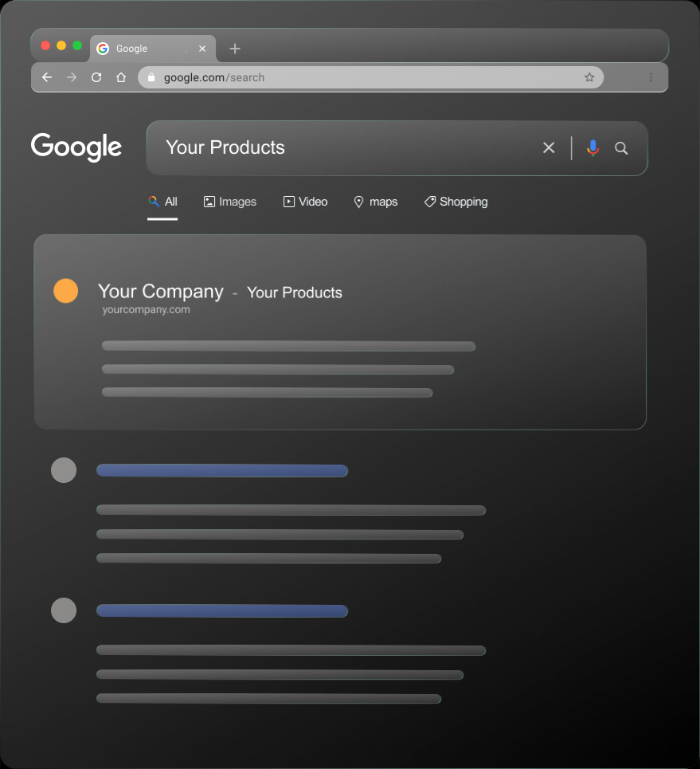Clear the search box with the X icon
700x769 pixels.
click(x=549, y=147)
